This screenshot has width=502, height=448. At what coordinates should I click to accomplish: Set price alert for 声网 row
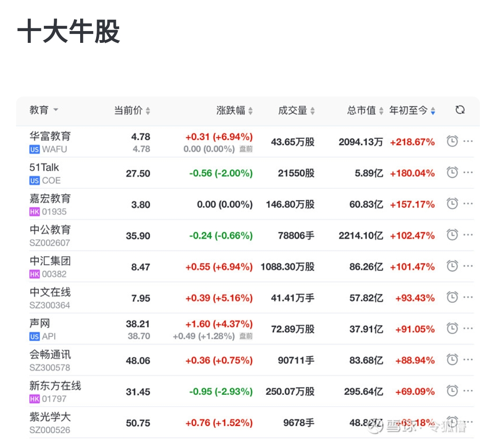pos(452,328)
